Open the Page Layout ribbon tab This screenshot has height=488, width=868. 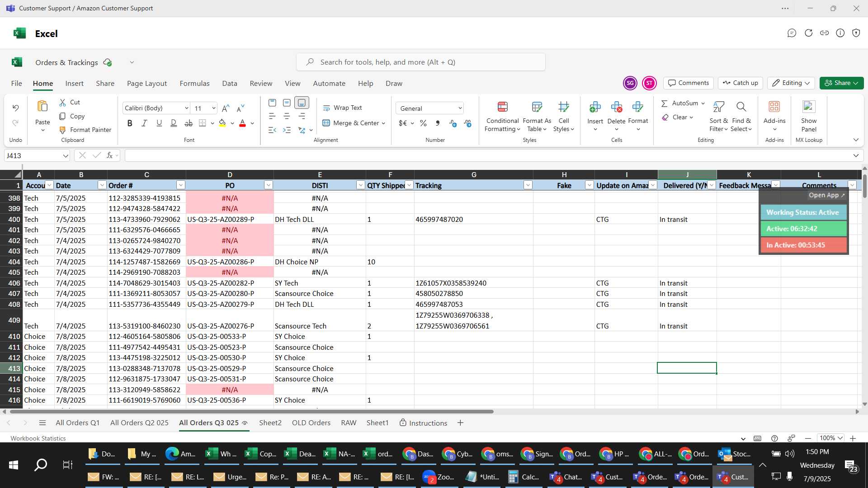[147, 83]
